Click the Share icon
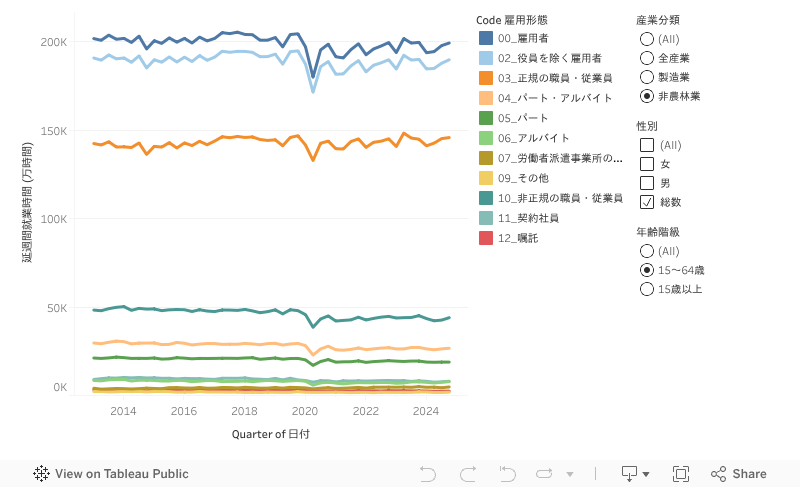This screenshot has width=800, height=487. (x=718, y=474)
